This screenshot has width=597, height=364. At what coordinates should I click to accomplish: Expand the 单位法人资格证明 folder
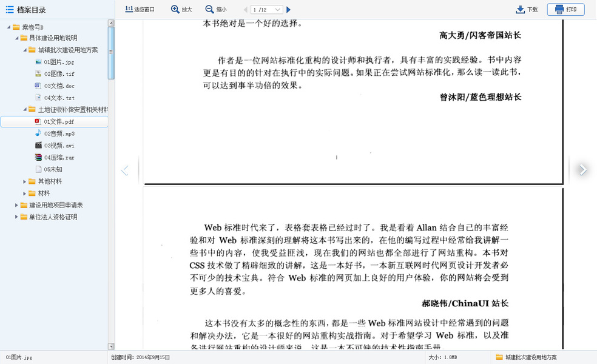pyautogui.click(x=16, y=217)
